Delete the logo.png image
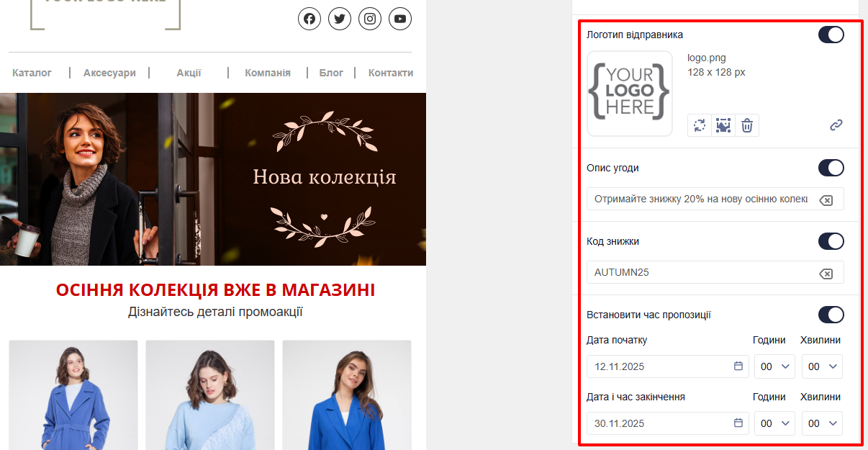 click(747, 125)
